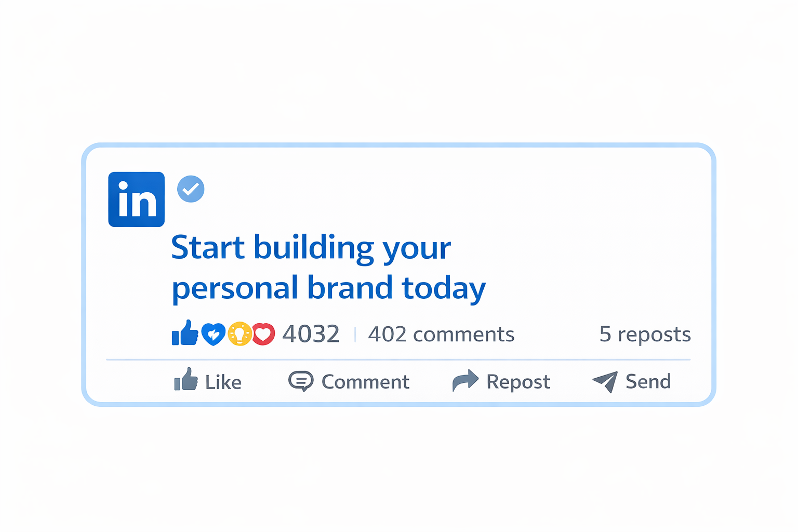
Task: Open the 5 reposts link
Action: [645, 334]
